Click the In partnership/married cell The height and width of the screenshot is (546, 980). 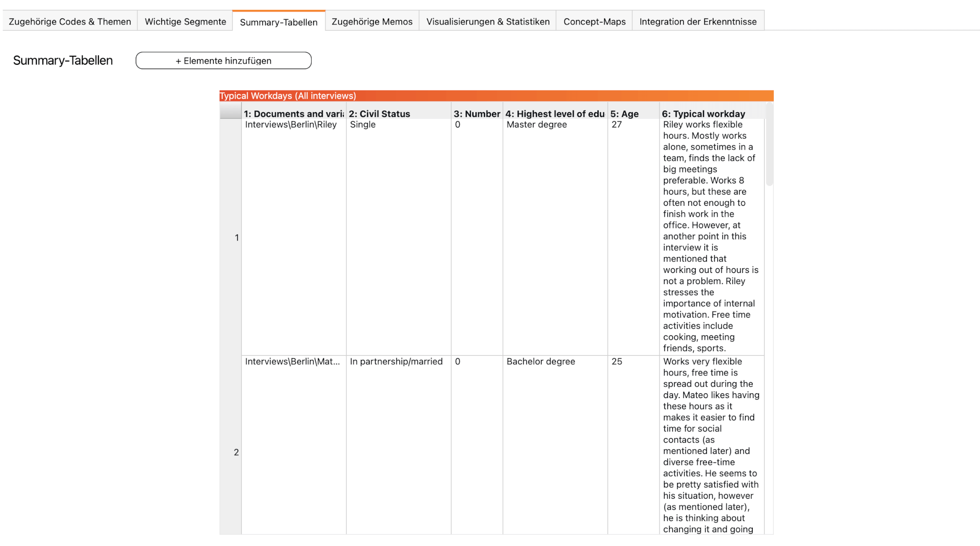coord(399,445)
